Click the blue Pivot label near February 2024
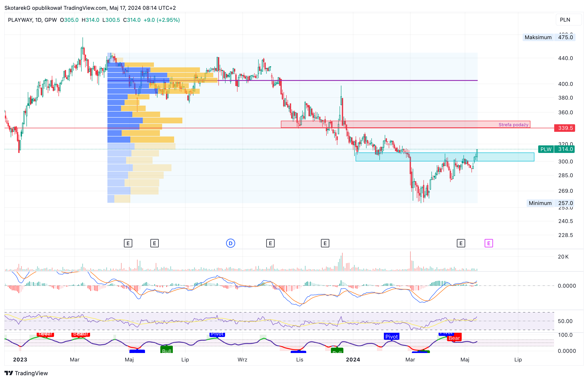Image resolution: width=588 pixels, height=381 pixels. pos(392,336)
